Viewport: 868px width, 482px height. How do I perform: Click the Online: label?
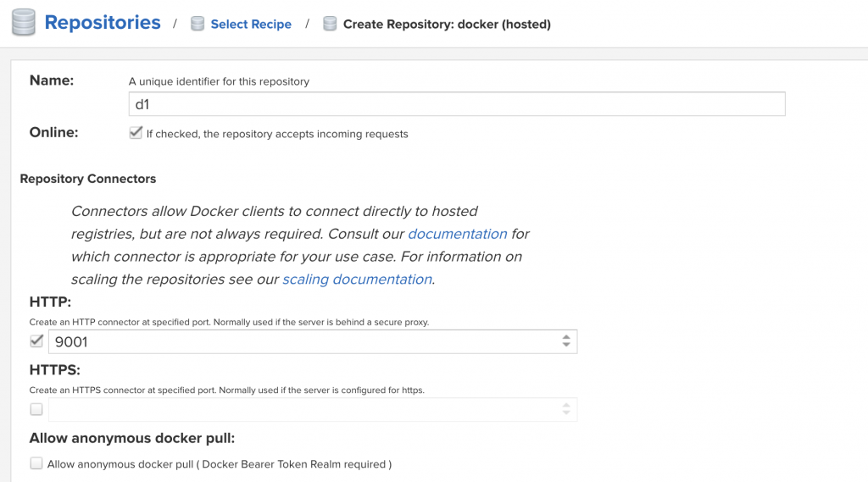53,132
